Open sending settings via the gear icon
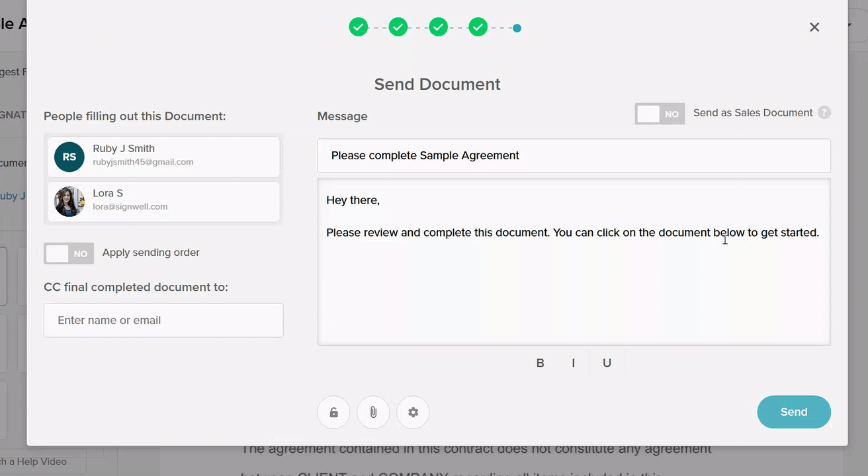Image resolution: width=868 pixels, height=476 pixels. click(x=413, y=412)
